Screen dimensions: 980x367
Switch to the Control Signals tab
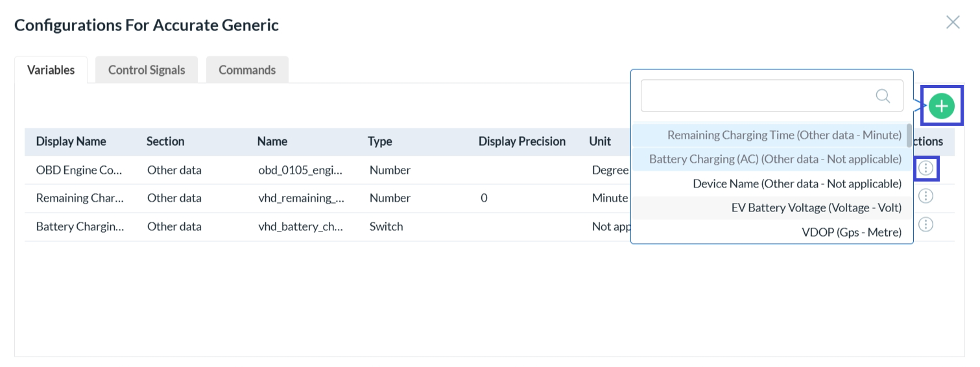147,70
